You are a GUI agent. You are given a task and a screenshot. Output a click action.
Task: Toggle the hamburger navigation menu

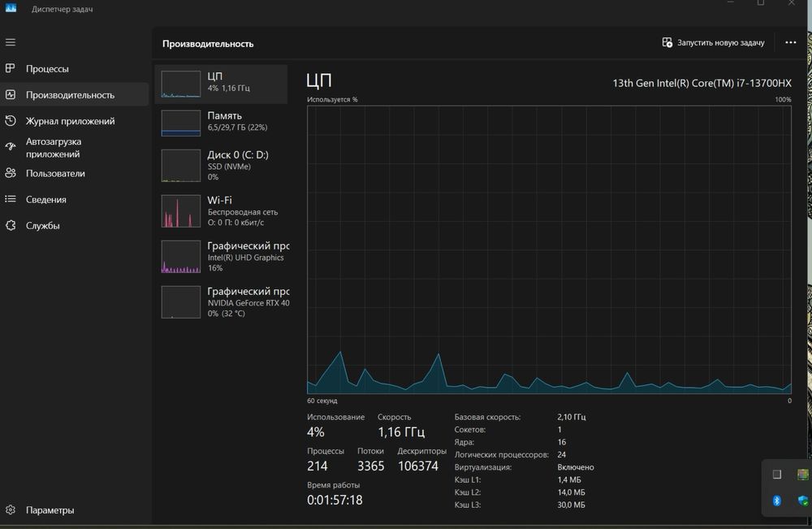pyautogui.click(x=11, y=42)
